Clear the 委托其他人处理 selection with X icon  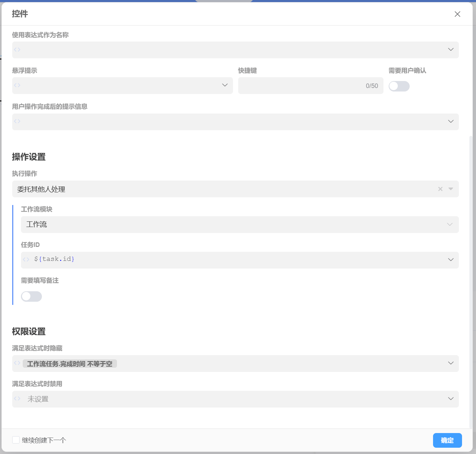click(440, 189)
